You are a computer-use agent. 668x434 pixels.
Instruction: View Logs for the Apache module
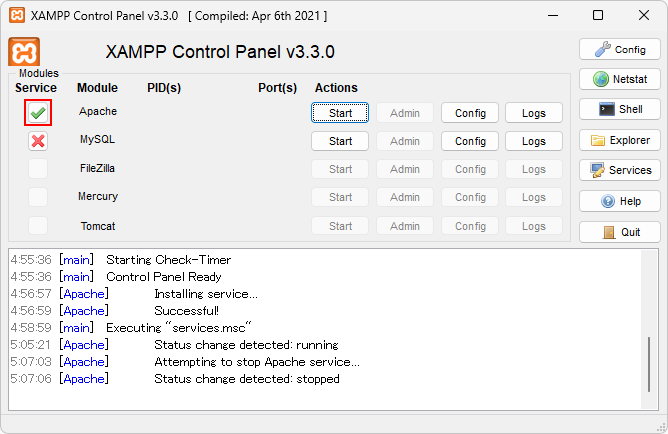point(534,113)
